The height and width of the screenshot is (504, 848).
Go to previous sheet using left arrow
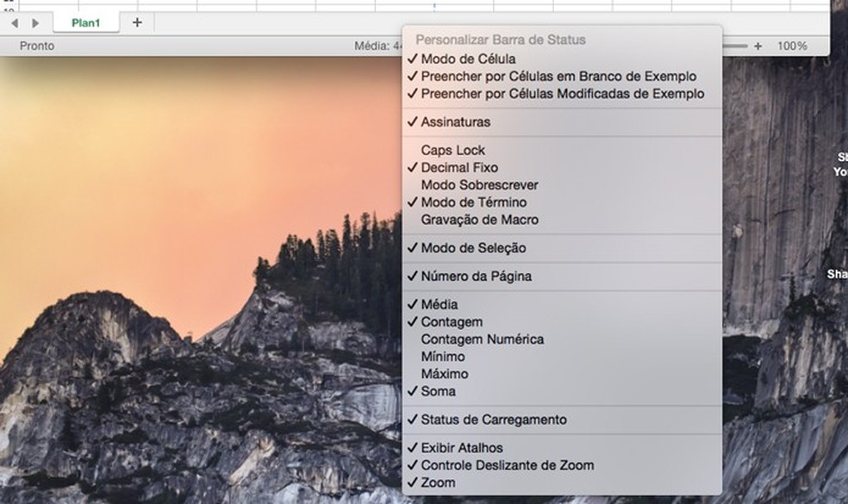pos(15,22)
